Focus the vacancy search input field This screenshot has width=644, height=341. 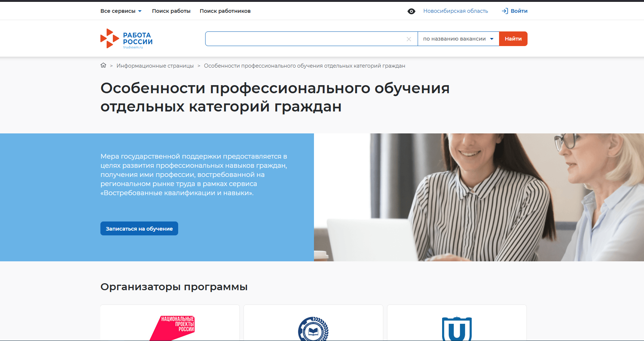(x=305, y=39)
